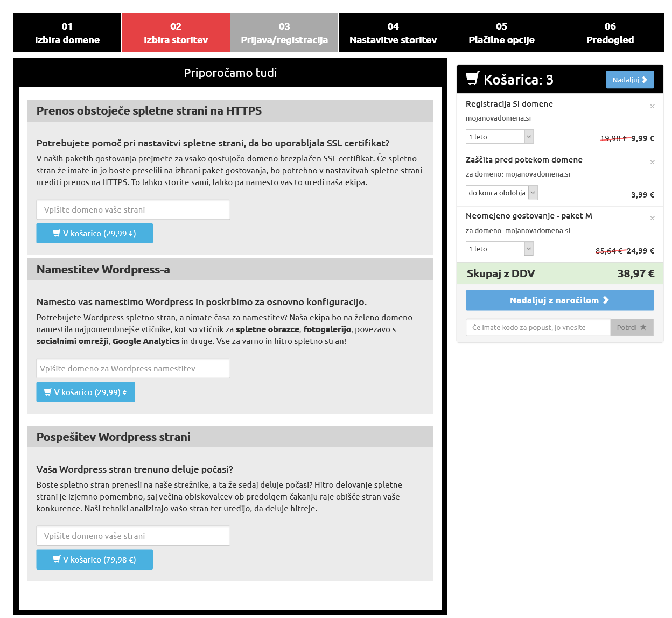
Task: Click price 9,99 € for SI domain
Action: click(642, 138)
